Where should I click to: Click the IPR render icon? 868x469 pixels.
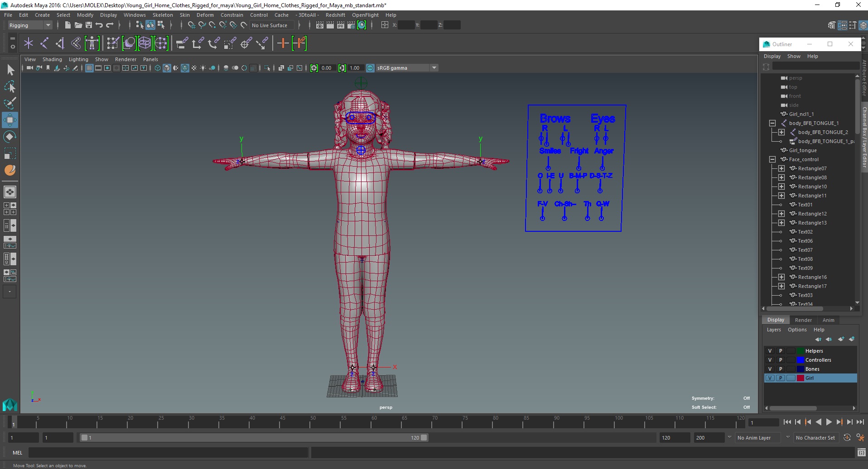coord(341,25)
